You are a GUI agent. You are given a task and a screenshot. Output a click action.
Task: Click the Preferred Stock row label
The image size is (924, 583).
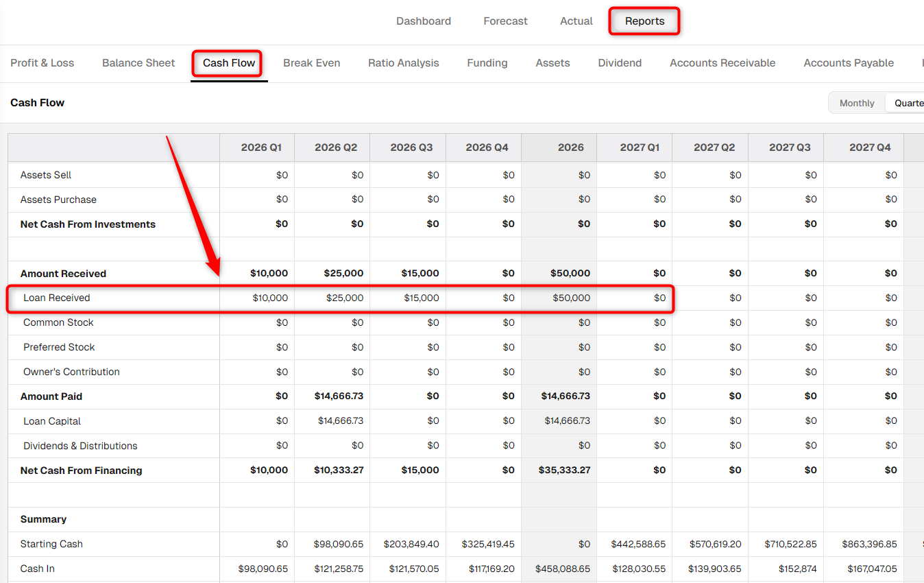[x=59, y=347]
